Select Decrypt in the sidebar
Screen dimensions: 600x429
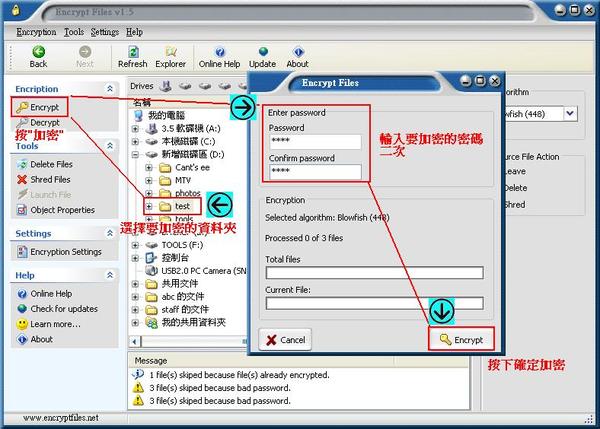(39, 122)
